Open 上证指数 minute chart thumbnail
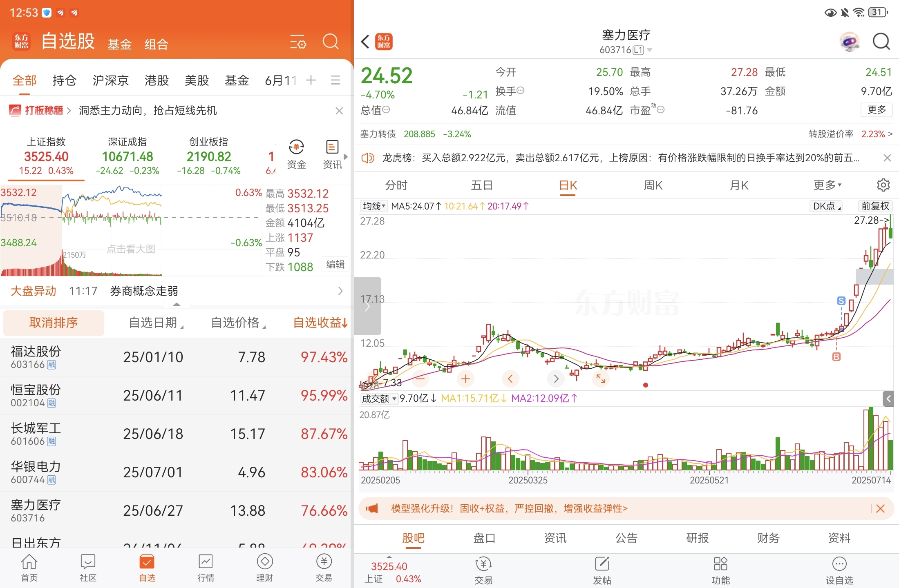The height and width of the screenshot is (588, 899). tap(131, 231)
